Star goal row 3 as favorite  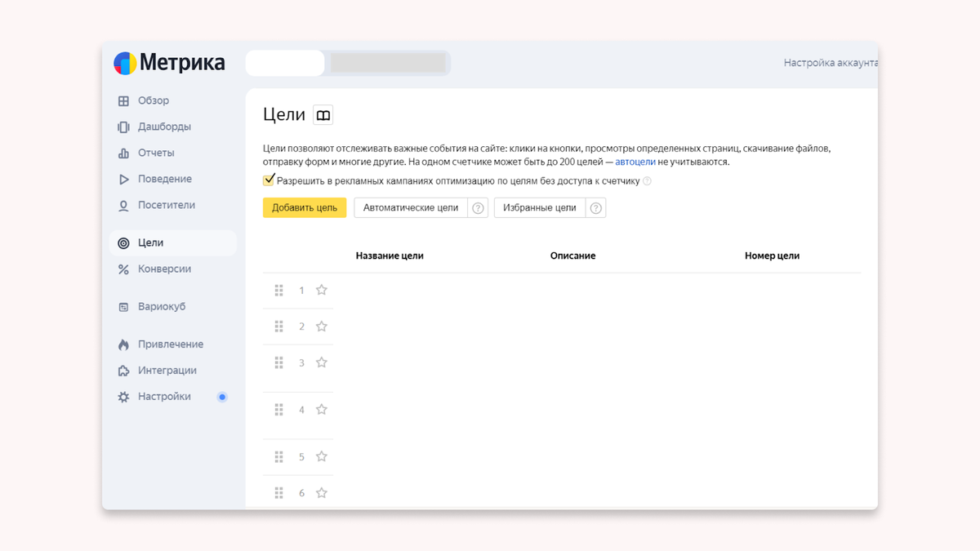[322, 362]
